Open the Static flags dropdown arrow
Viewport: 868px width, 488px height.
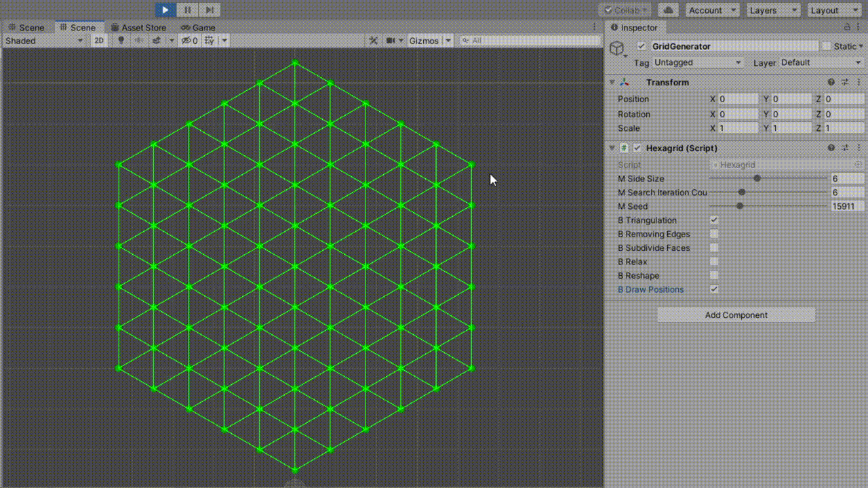[x=861, y=46]
